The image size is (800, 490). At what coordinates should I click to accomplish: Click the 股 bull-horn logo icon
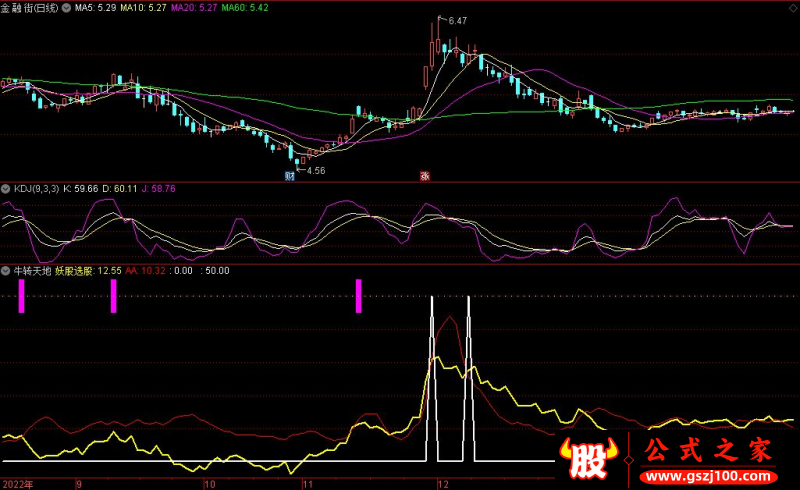point(591,460)
